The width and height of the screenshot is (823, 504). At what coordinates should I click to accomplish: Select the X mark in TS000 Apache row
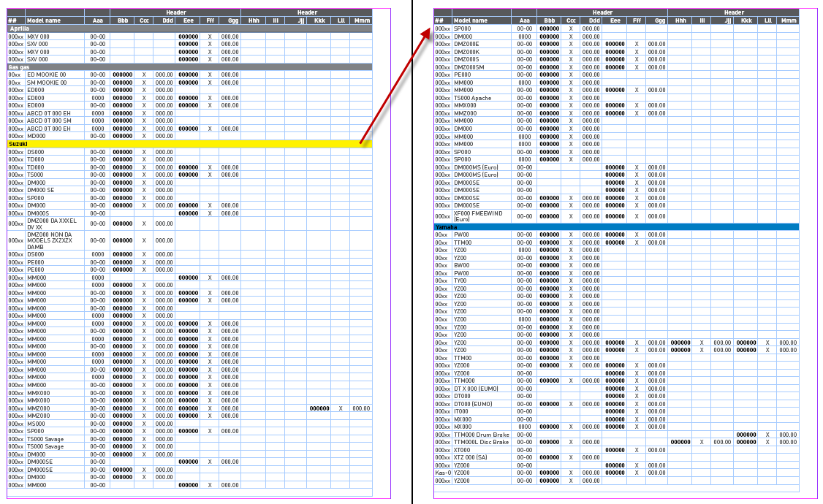click(571, 98)
